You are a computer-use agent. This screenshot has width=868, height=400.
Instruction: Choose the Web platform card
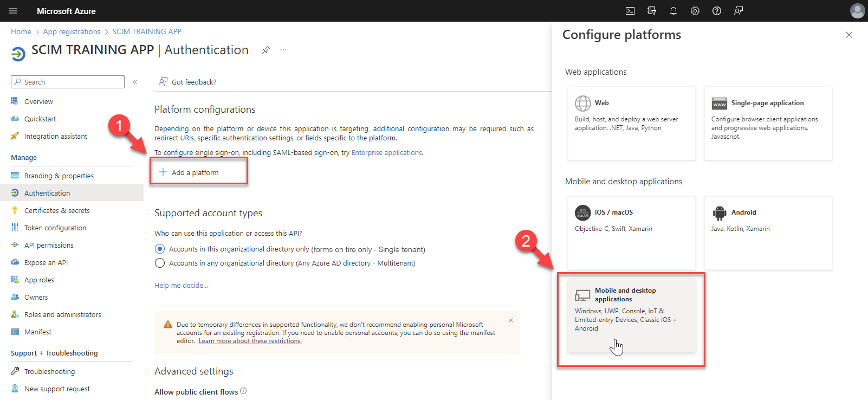pos(632,124)
